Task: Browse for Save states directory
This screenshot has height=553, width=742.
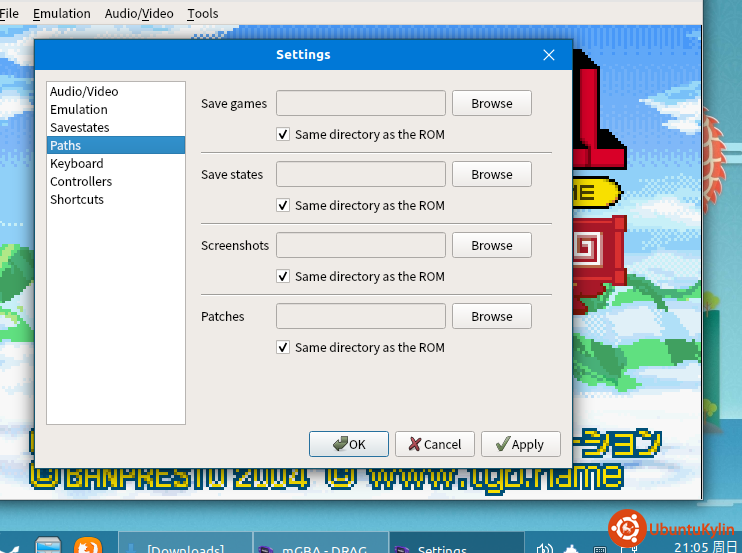Action: [x=492, y=174]
